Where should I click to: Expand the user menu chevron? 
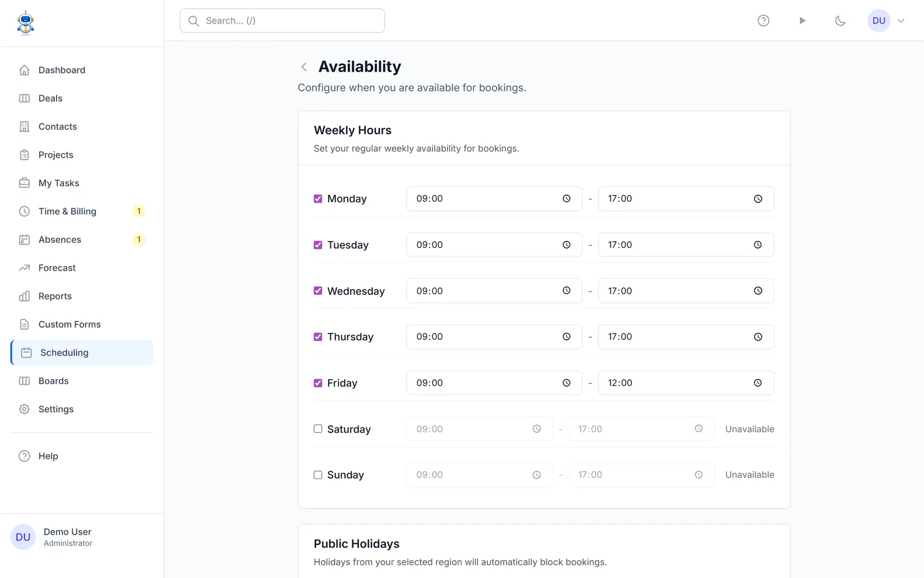(x=901, y=21)
